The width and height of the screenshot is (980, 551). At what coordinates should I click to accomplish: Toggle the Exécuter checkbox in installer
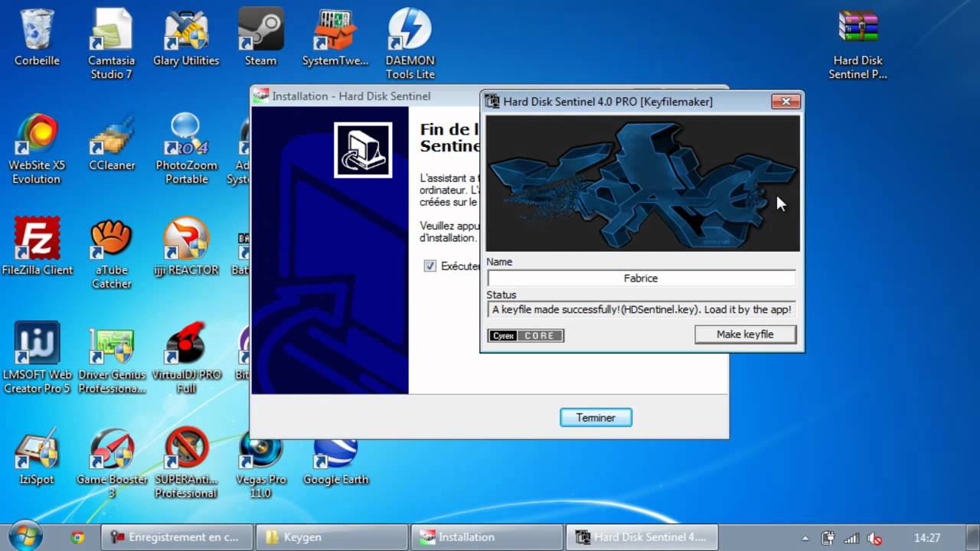point(430,266)
